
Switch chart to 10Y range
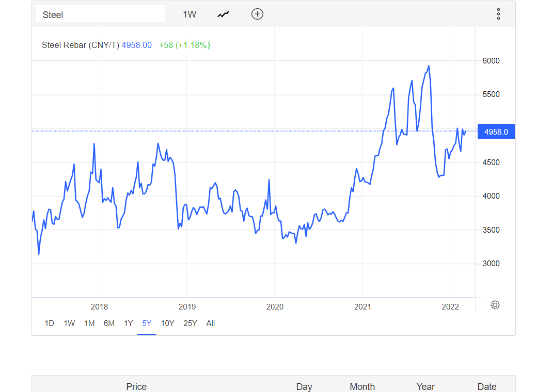tap(167, 323)
